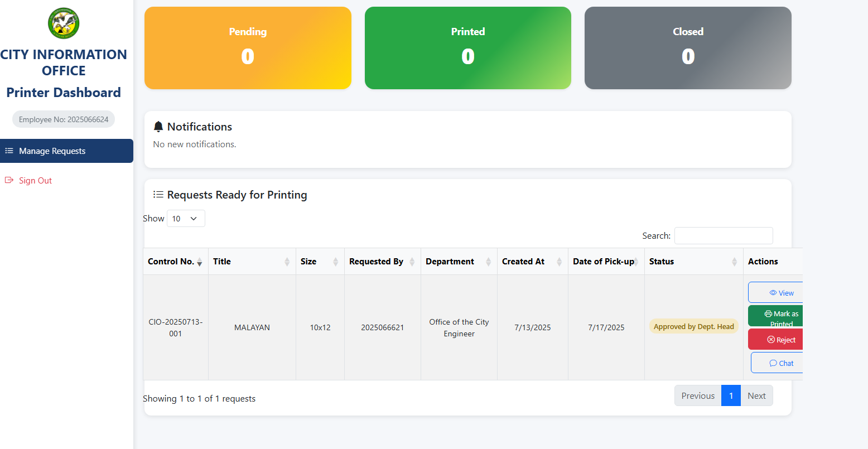Click control number CIO-20250713-001 cell
The width and height of the screenshot is (868, 449).
(176, 327)
